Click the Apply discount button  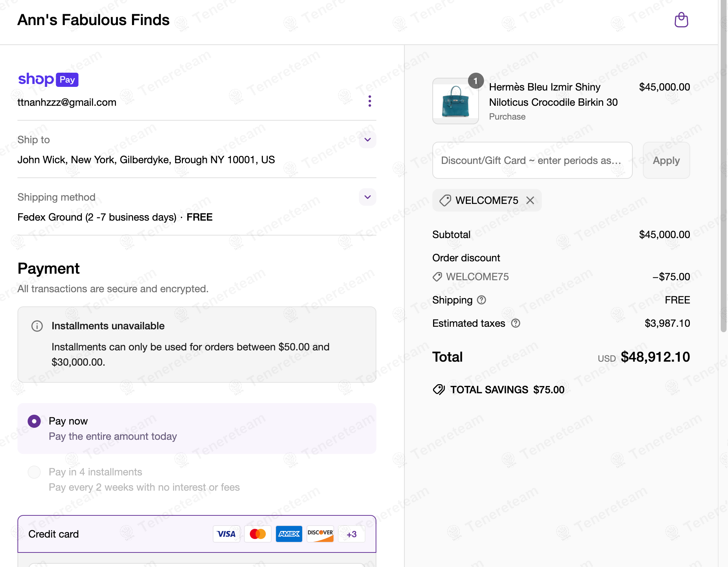point(666,160)
